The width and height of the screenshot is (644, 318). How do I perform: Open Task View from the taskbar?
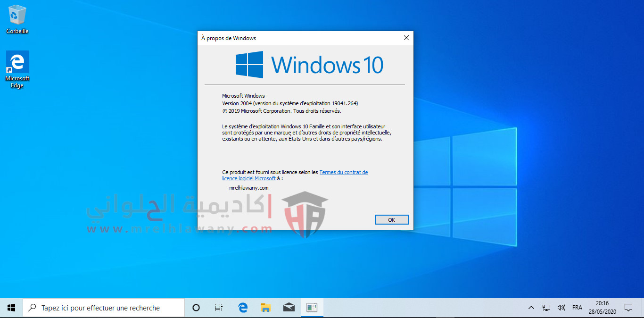click(219, 308)
